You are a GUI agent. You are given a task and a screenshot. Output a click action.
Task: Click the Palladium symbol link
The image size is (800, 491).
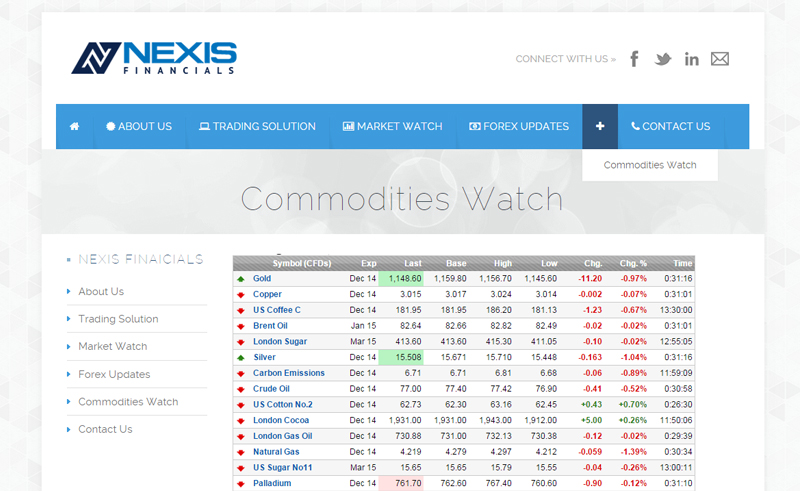tap(272, 484)
